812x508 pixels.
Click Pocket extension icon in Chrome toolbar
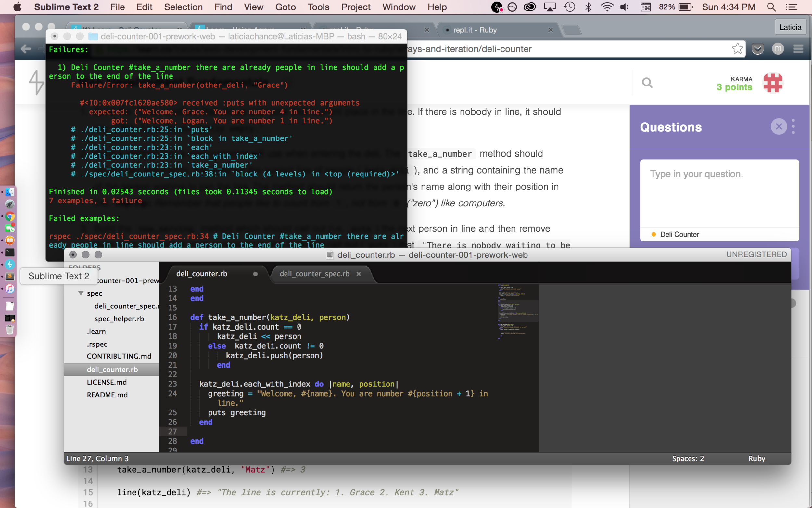758,49
